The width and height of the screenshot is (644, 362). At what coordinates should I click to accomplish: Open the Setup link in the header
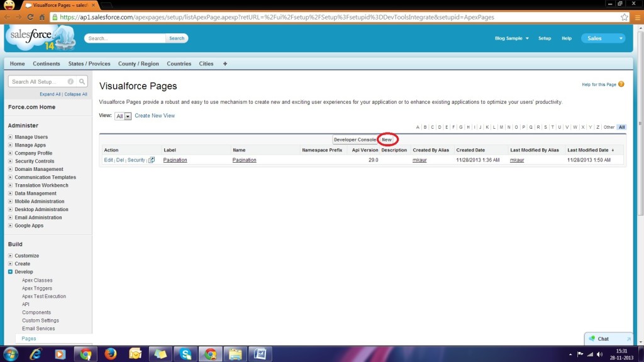(545, 38)
